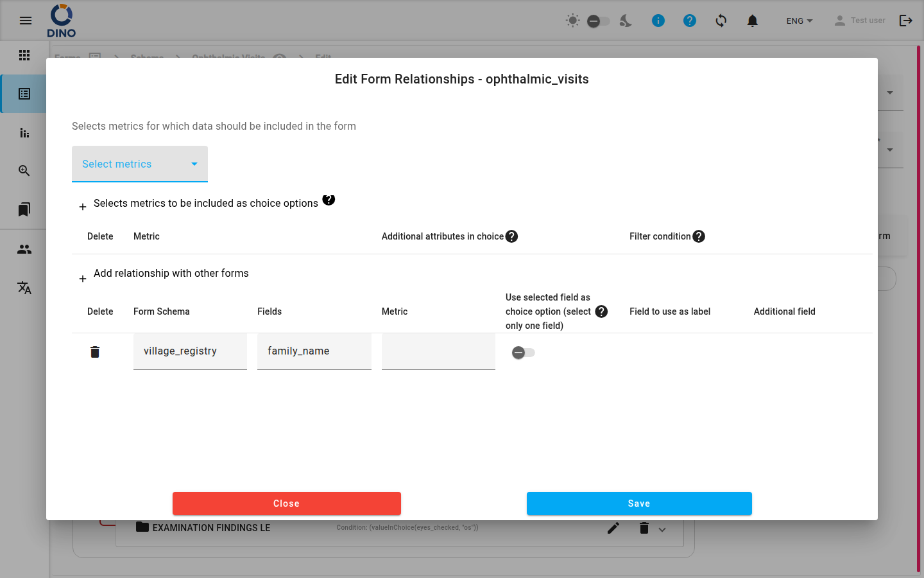Open the hamburger navigation menu

(x=26, y=21)
